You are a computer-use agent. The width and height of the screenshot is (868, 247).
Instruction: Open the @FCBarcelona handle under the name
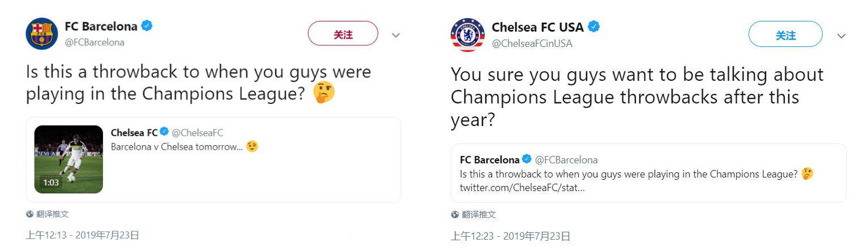point(95,42)
